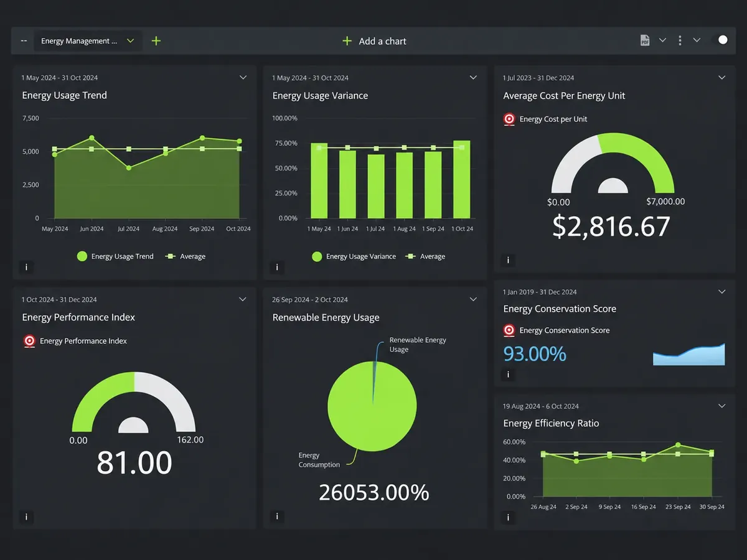The height and width of the screenshot is (560, 747).
Task: Expand Energy Usage Variance card menu
Action: coord(473,78)
